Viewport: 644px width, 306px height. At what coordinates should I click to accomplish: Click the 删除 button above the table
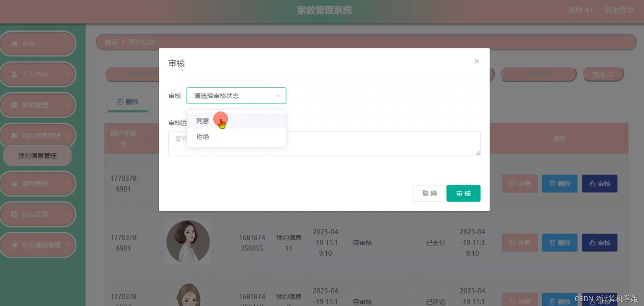point(128,102)
